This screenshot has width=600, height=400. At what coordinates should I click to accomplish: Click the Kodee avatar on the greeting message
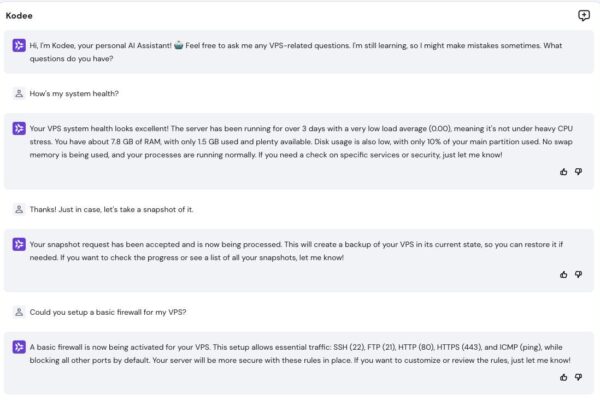coord(19,46)
